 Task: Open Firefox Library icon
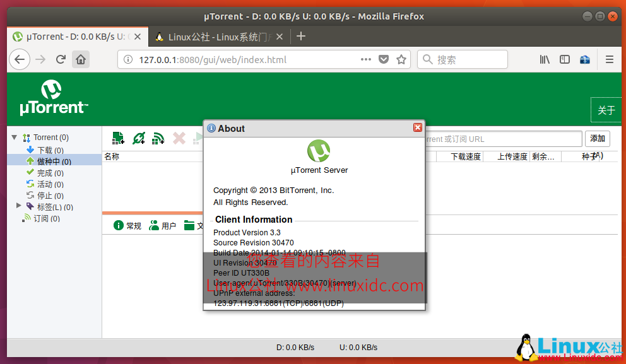(545, 59)
